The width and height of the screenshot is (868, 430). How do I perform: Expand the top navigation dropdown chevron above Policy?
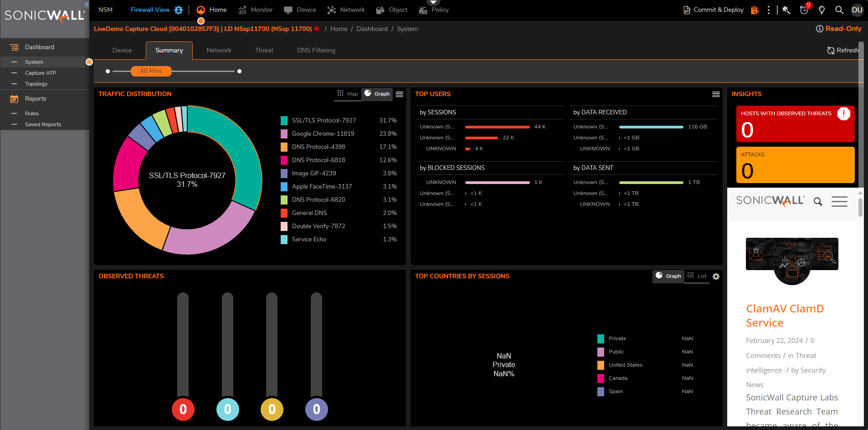pos(434,2)
